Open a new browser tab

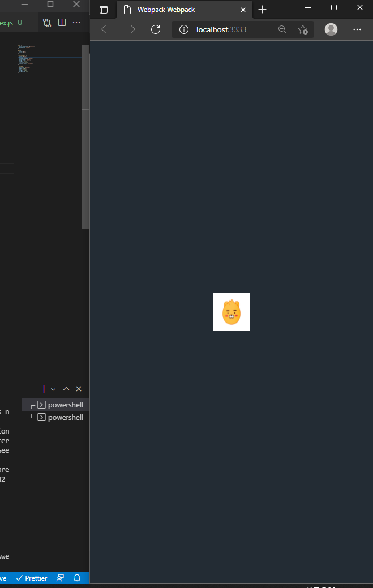[x=263, y=10]
